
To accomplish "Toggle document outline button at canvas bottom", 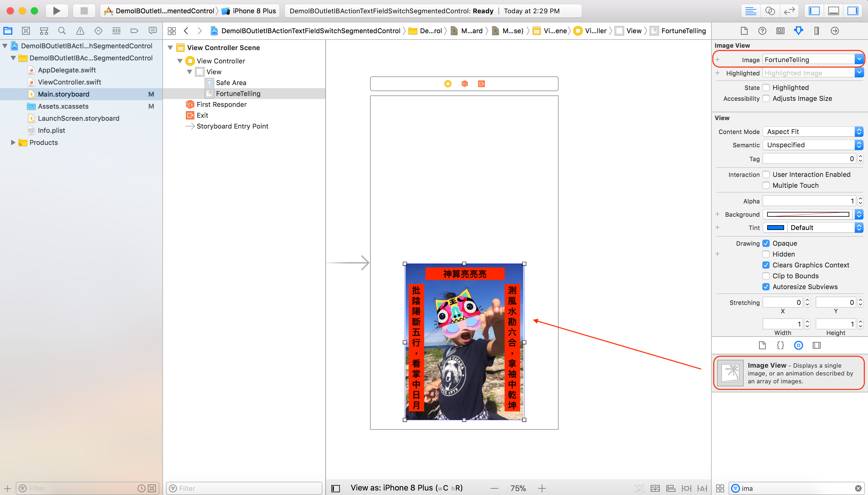I will (336, 489).
